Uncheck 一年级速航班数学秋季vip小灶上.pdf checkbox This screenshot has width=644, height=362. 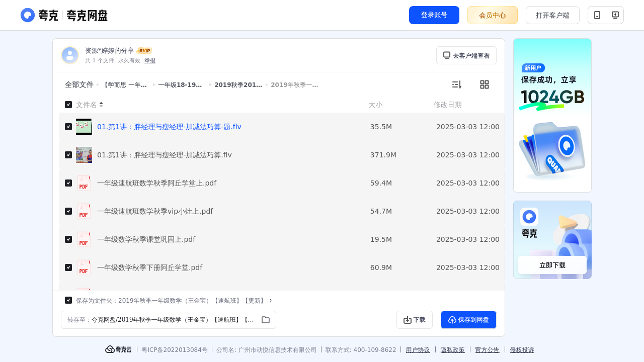pyautogui.click(x=68, y=211)
